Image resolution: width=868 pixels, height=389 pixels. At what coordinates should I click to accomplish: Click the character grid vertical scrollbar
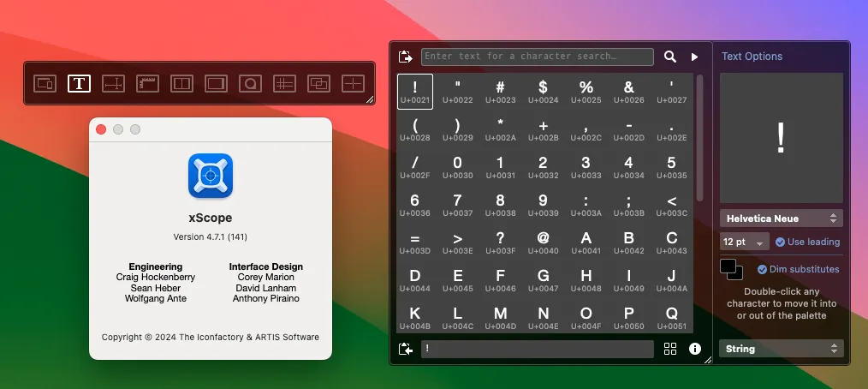click(x=699, y=139)
